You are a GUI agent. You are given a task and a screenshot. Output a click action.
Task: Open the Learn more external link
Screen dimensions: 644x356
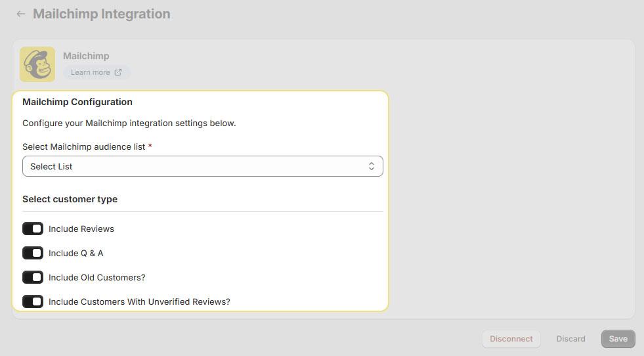[x=96, y=72]
